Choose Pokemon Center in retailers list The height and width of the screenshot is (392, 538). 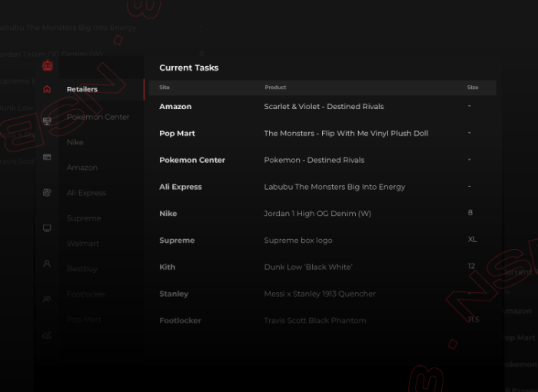click(98, 117)
